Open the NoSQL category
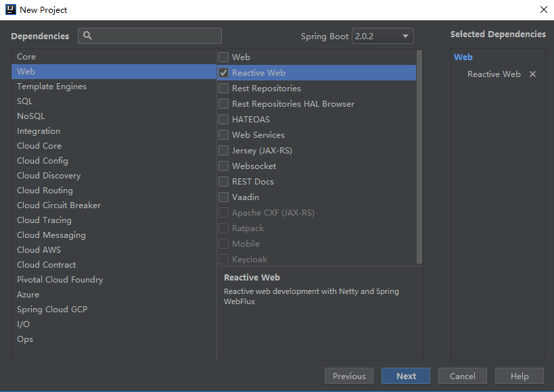554x392 pixels. point(114,116)
